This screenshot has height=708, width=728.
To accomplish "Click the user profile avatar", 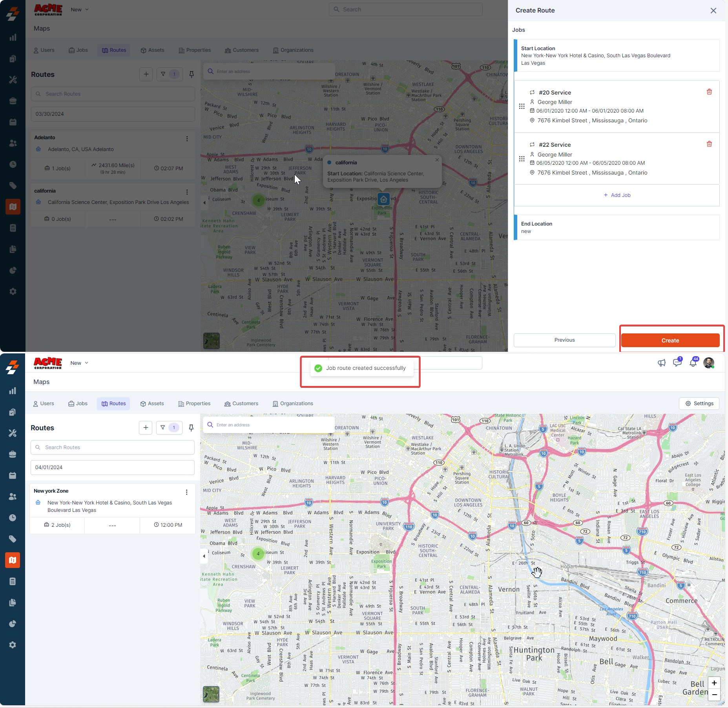I will coord(709,363).
